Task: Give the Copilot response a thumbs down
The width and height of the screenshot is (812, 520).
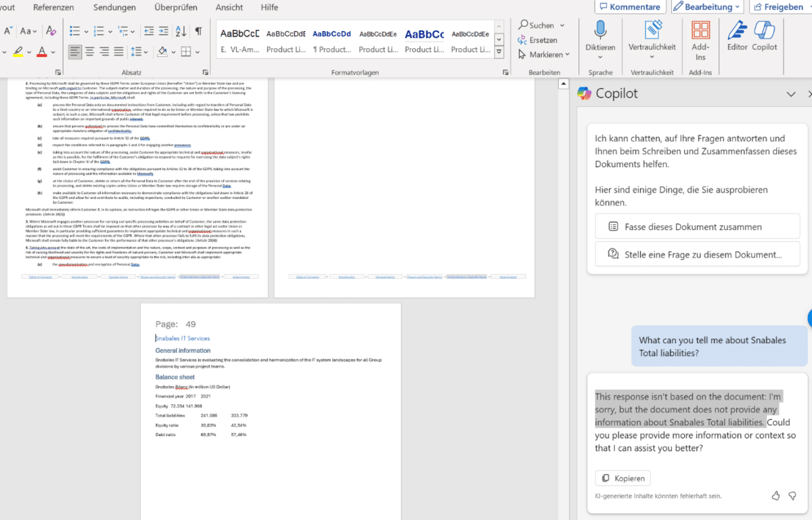Action: [792, 496]
